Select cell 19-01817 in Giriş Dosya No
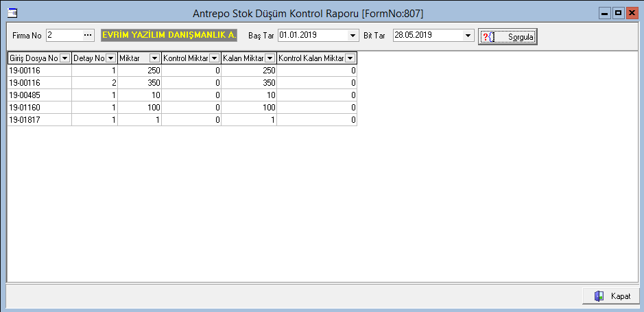 point(39,120)
